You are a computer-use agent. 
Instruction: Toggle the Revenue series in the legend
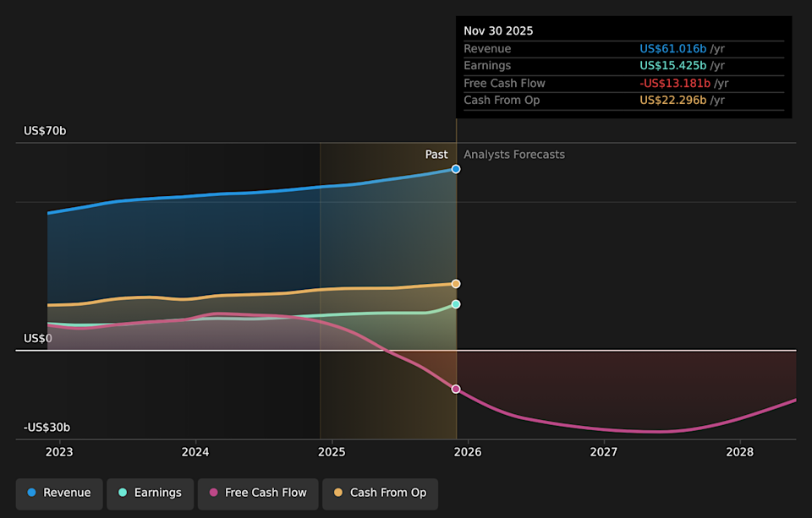click(59, 493)
